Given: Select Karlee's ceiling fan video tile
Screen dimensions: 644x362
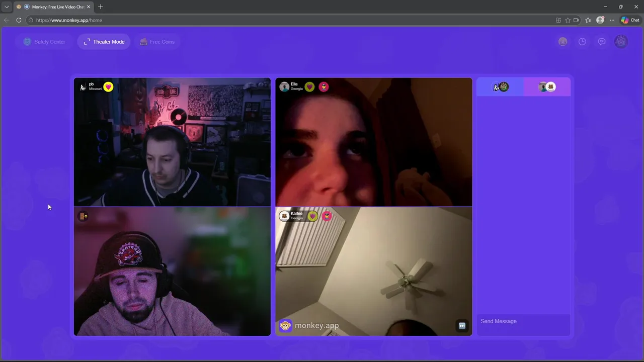Looking at the screenshot, I should [374, 271].
